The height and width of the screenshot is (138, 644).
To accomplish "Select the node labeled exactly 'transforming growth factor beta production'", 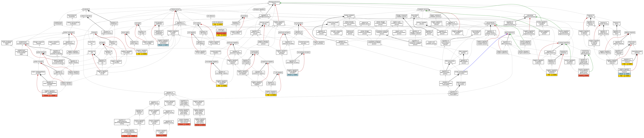I will click(585, 52).
